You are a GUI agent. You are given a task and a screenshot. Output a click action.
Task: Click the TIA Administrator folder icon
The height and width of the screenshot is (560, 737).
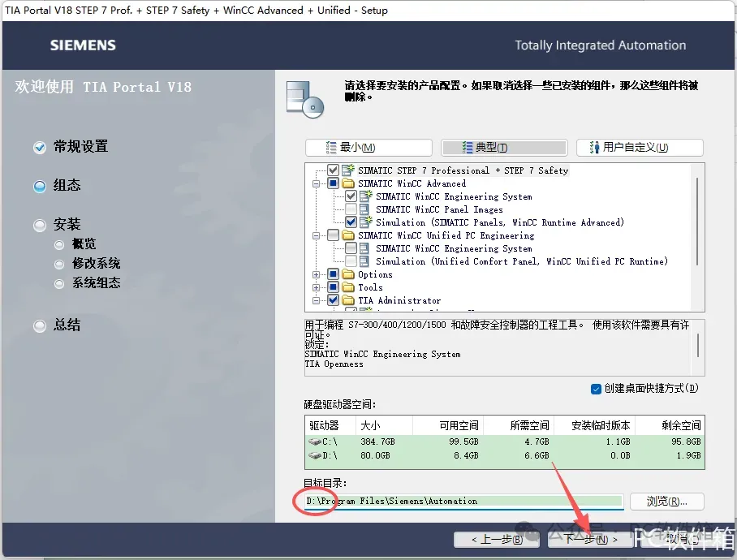(x=348, y=300)
